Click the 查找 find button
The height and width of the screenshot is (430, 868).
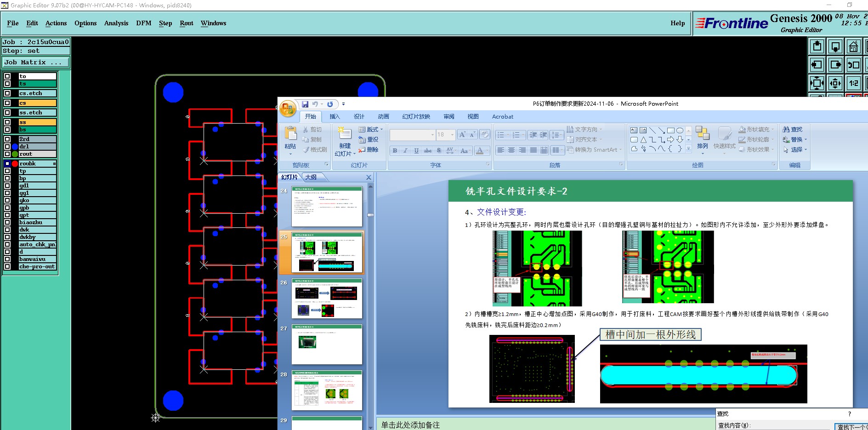pyautogui.click(x=793, y=130)
